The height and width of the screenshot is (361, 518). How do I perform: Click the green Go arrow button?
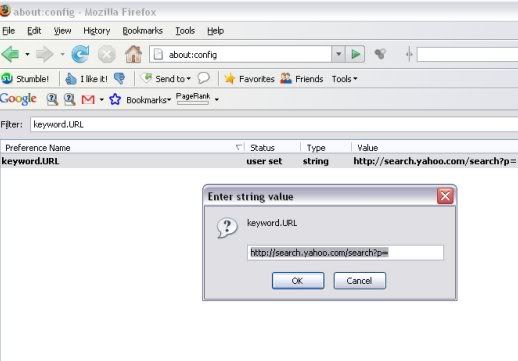355,54
